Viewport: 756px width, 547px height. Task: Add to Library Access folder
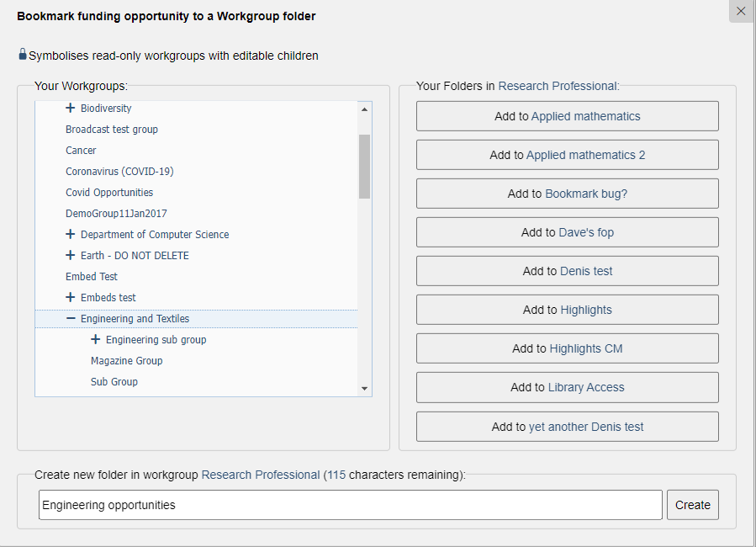click(567, 387)
